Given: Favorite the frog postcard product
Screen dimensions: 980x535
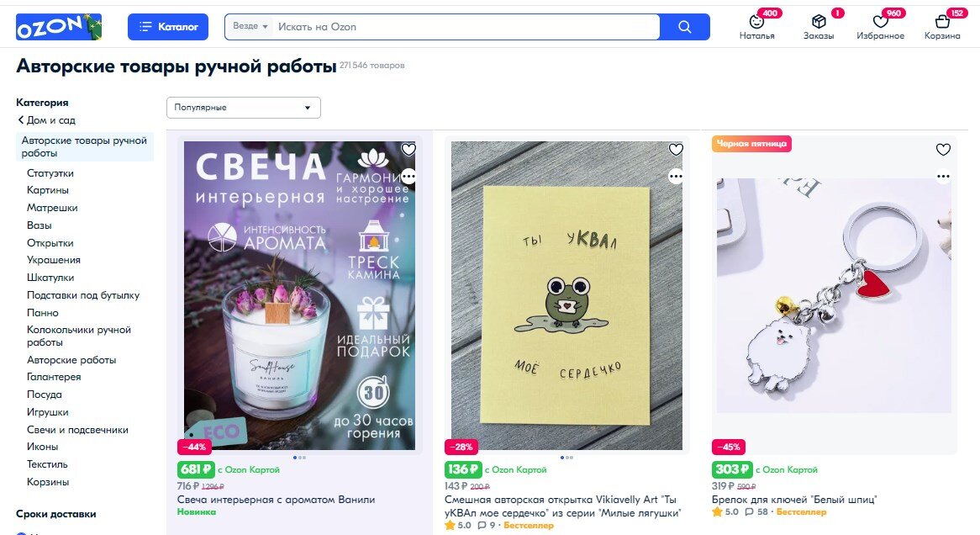Looking at the screenshot, I should [x=676, y=149].
